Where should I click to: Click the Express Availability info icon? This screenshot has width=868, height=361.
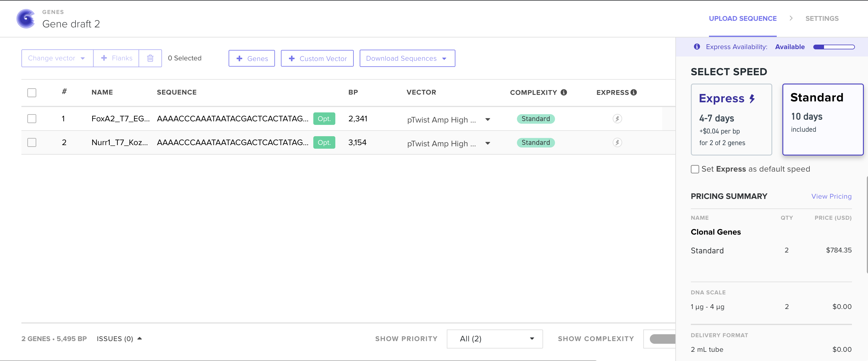point(697,46)
